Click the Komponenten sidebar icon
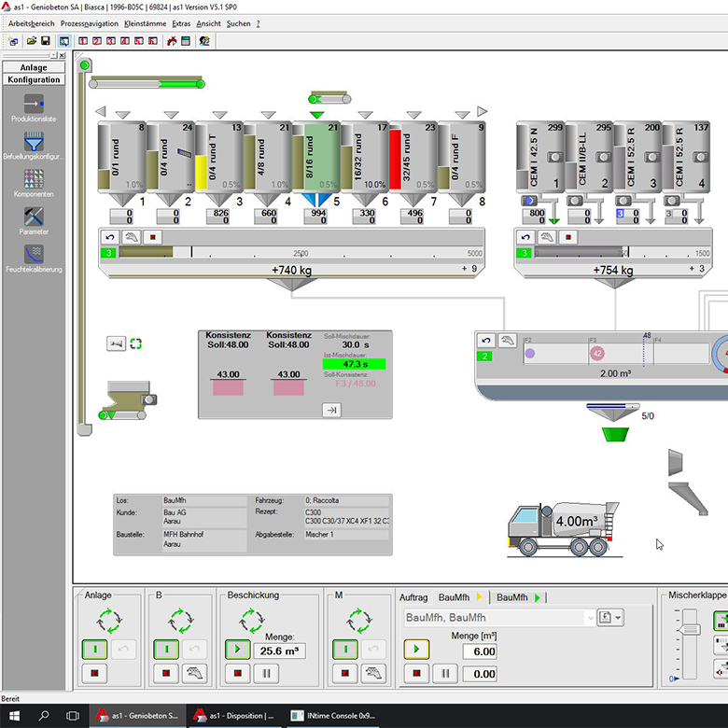This screenshot has width=728, height=728. (x=34, y=178)
